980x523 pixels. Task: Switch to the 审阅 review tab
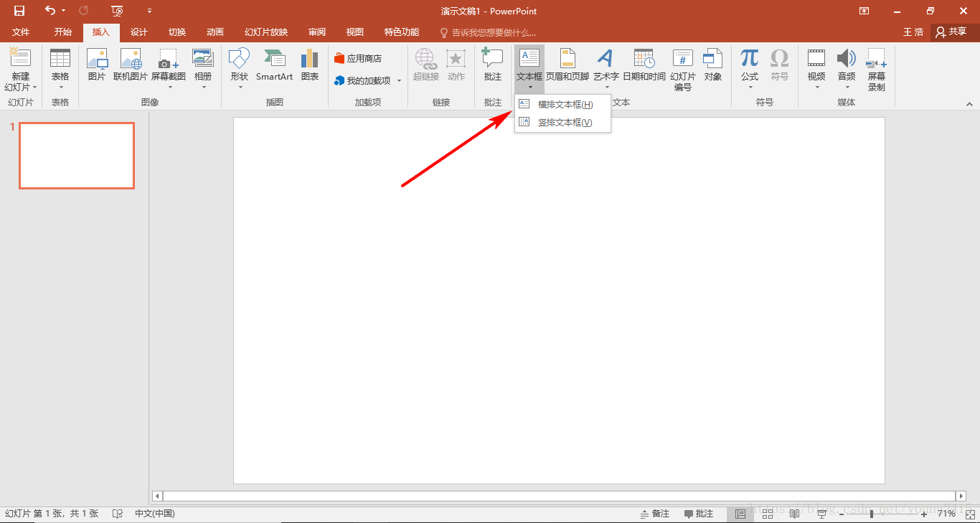pos(317,32)
